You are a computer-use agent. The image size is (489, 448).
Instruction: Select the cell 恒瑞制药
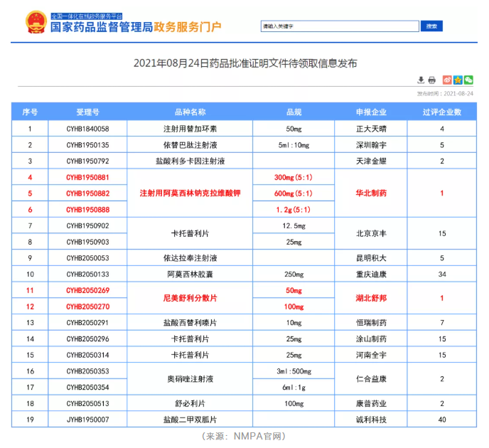(371, 323)
